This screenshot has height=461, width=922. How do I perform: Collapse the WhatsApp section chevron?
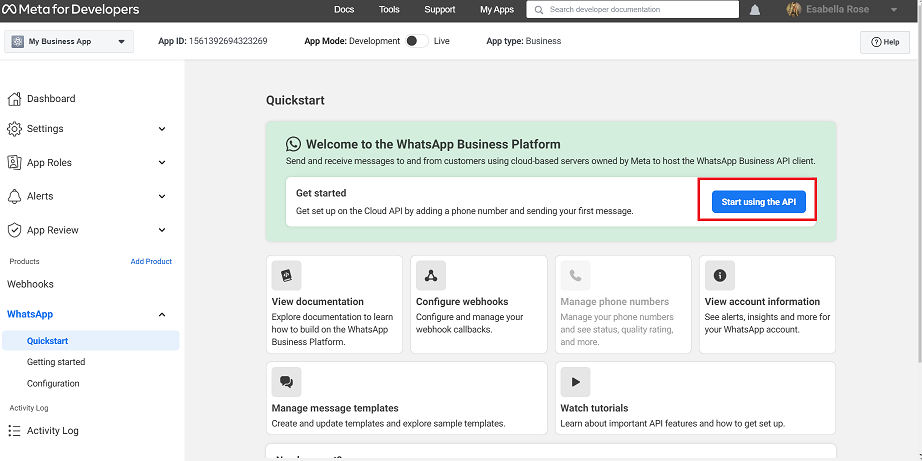pos(162,315)
